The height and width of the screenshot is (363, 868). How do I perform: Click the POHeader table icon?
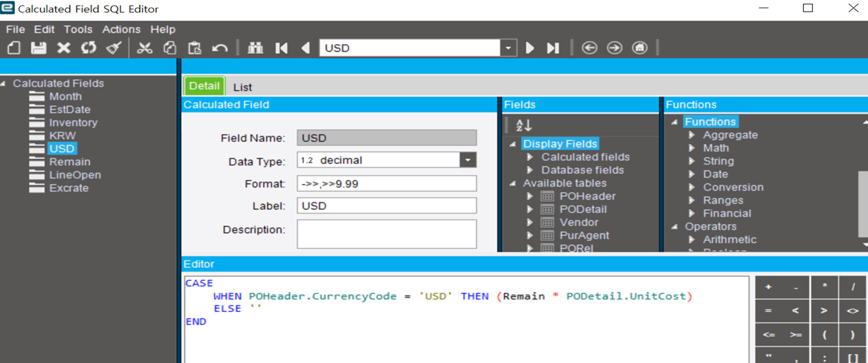548,196
